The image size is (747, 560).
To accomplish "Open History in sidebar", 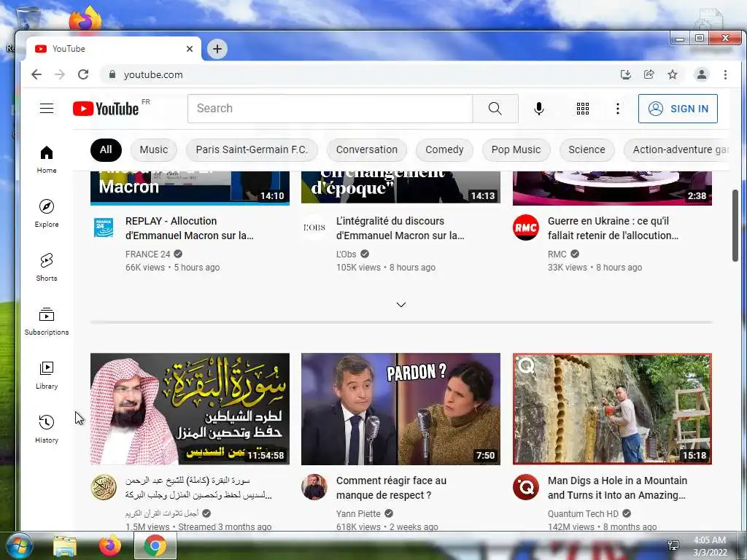I will tap(47, 429).
